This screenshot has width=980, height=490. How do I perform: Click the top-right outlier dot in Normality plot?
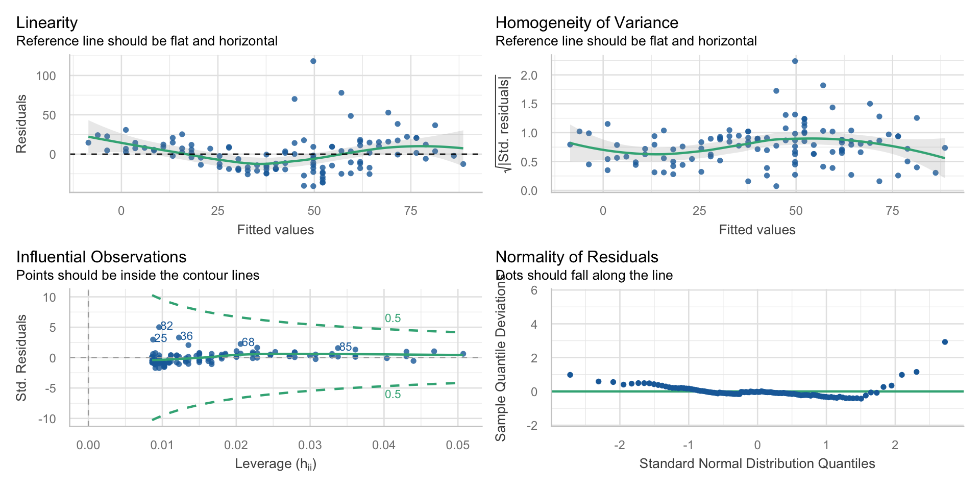click(x=945, y=342)
